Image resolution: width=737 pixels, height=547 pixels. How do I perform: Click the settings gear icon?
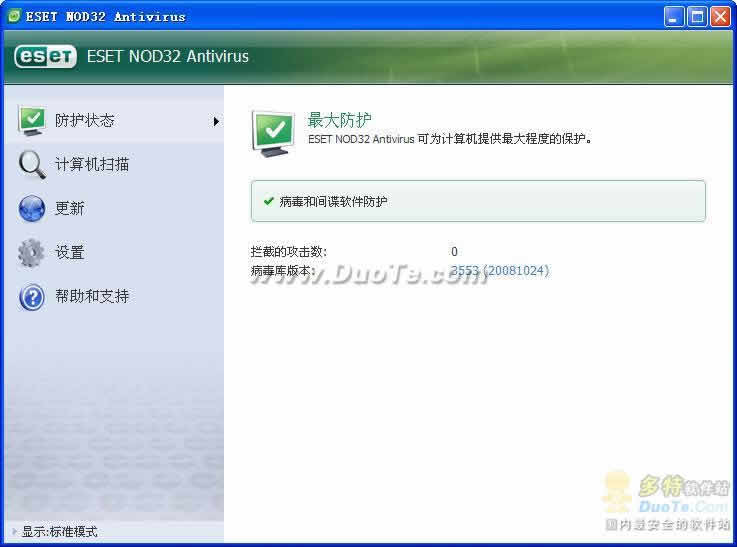click(31, 252)
